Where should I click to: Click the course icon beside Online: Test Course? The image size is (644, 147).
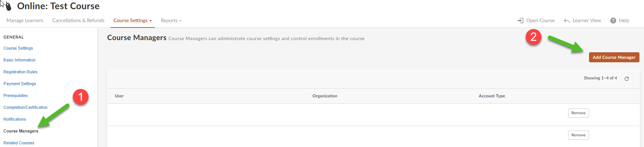coord(8,6)
